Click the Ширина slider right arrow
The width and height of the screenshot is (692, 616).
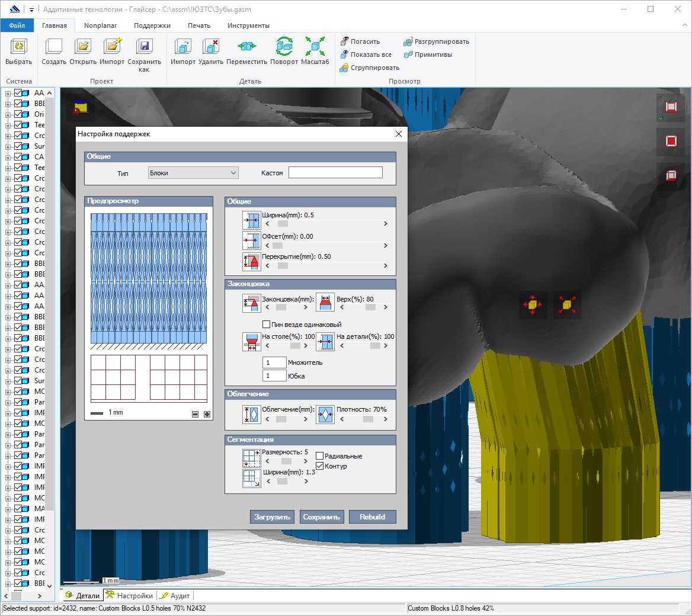[386, 224]
